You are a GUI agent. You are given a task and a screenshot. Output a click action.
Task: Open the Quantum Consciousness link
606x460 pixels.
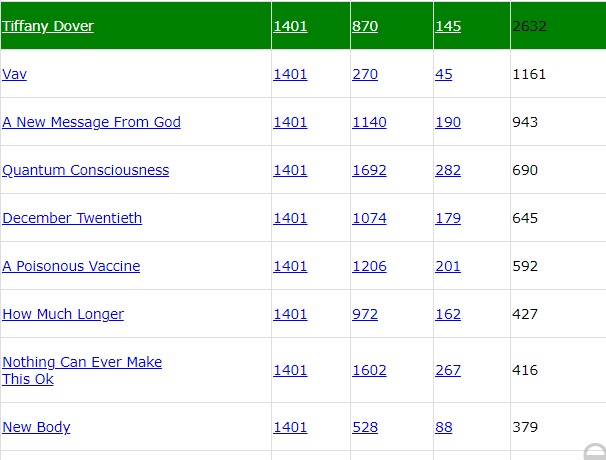point(85,170)
